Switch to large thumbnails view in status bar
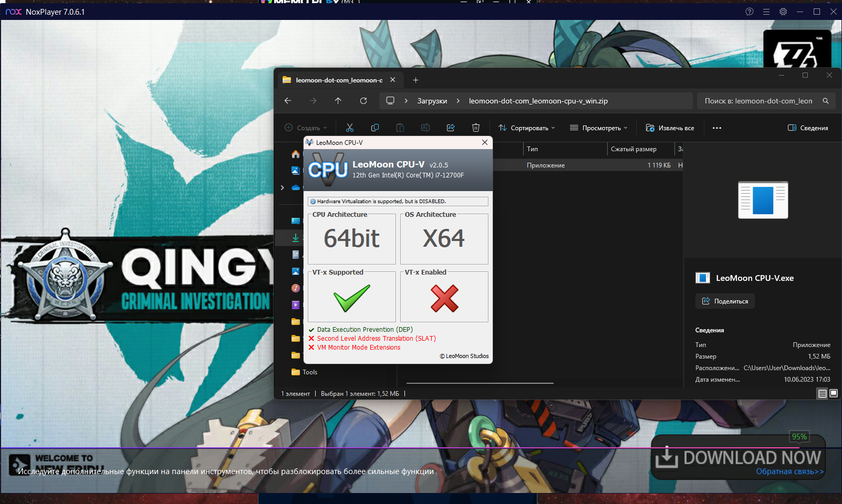 pyautogui.click(x=834, y=393)
